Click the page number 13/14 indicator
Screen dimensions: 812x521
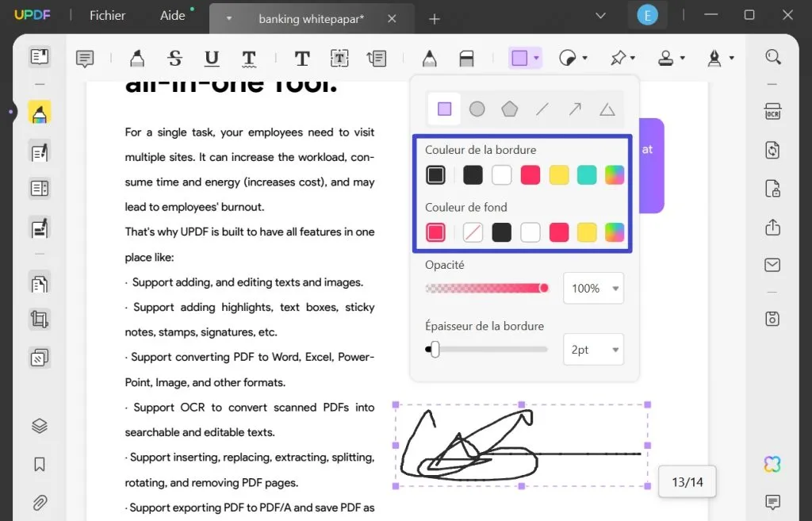pos(688,482)
